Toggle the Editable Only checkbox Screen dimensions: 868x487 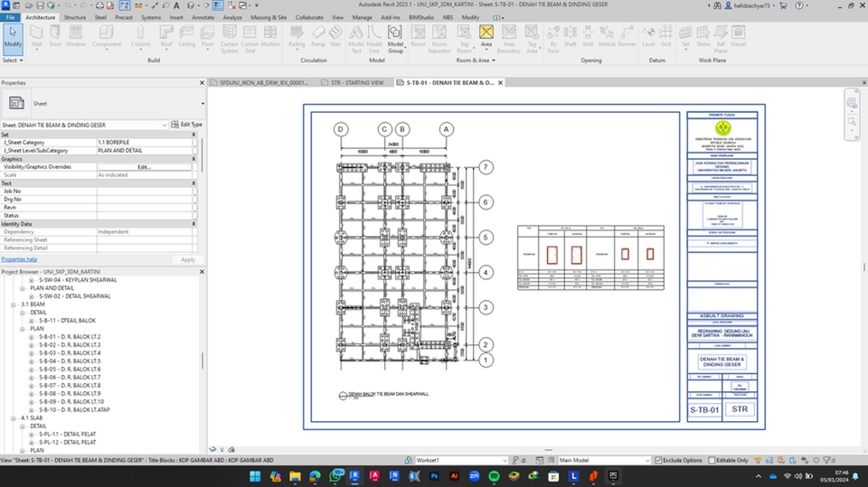click(712, 461)
